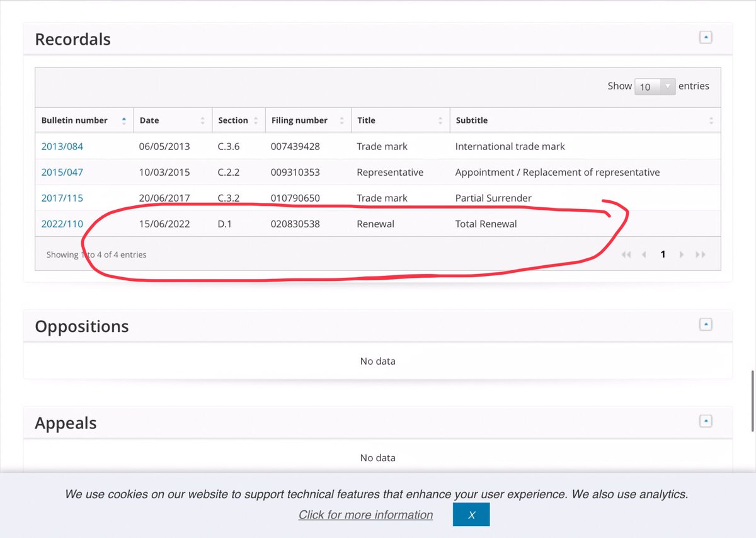The height and width of the screenshot is (538, 756).
Task: Select date cell 10/03/2015
Action: click(164, 172)
